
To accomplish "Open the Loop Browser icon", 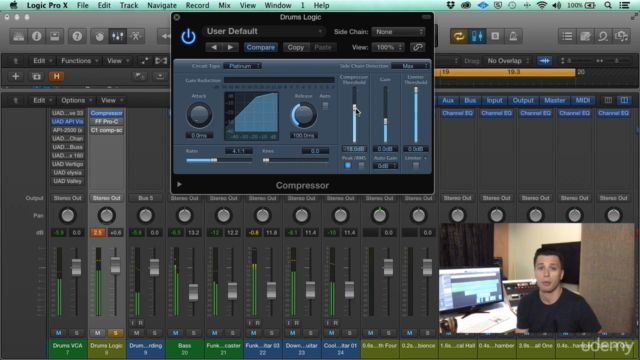I will click(x=603, y=36).
